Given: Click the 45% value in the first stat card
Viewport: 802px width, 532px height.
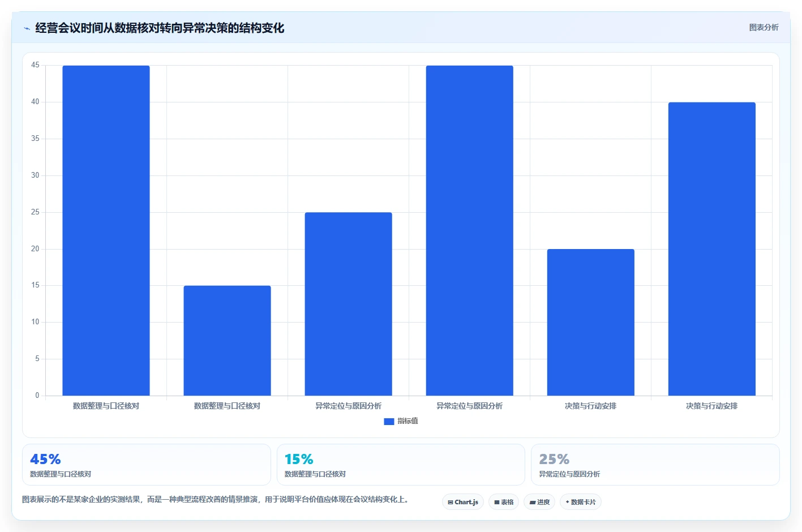Looking at the screenshot, I should click(45, 459).
